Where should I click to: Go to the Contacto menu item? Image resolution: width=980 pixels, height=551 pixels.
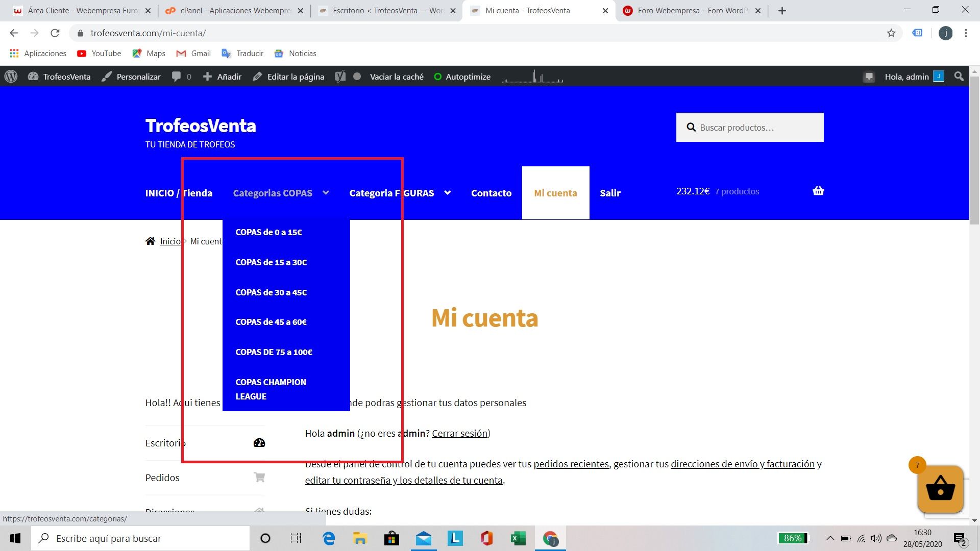pyautogui.click(x=491, y=193)
